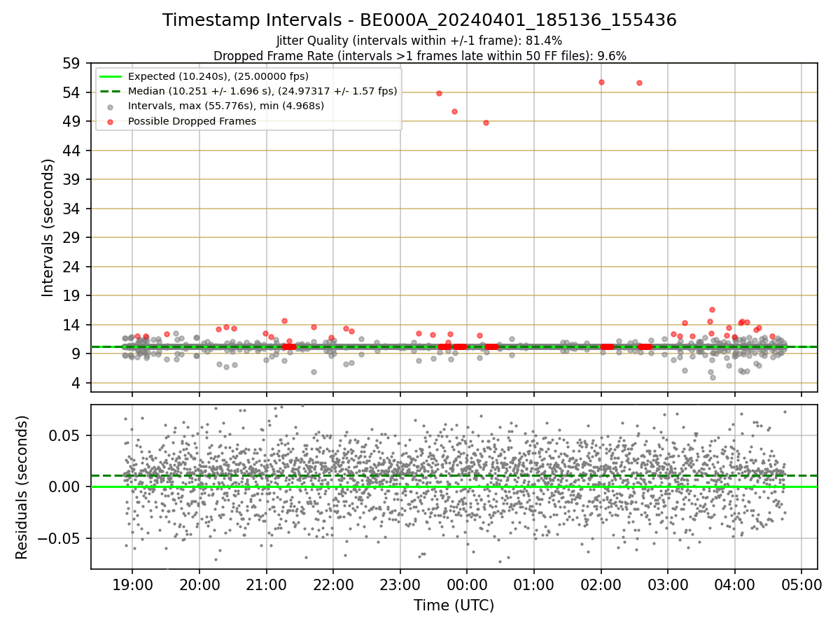Viewport: 840px width, 630px height.
Task: Select the 'Jitter Quality' subtitle line showing 81.4%
Action: (419, 41)
